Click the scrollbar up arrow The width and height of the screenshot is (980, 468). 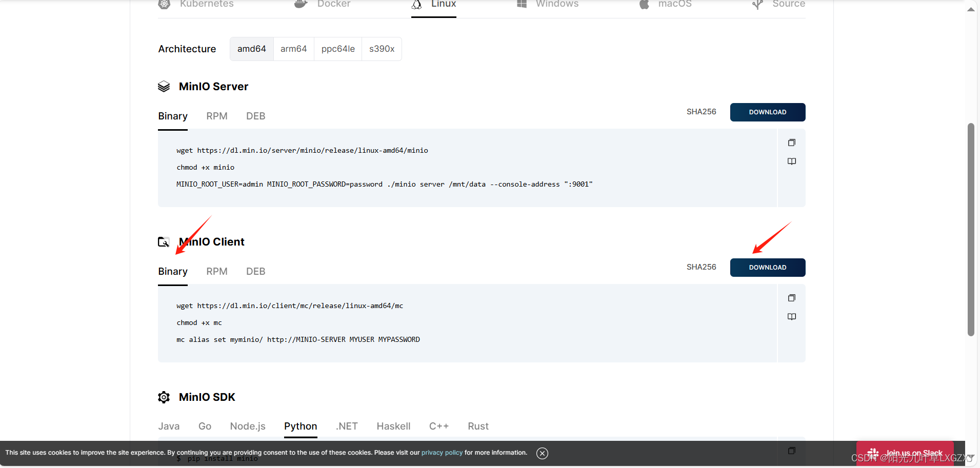pos(971,10)
